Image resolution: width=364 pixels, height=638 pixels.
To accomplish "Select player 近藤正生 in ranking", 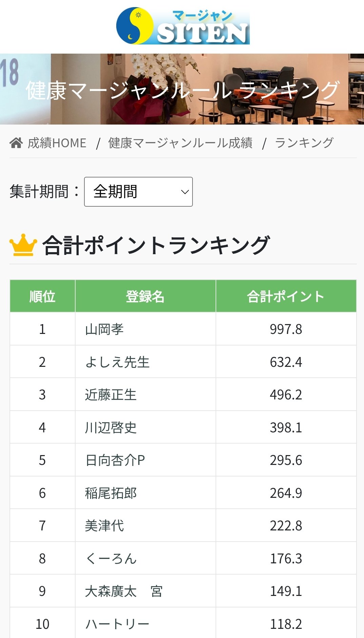I will click(x=111, y=395).
